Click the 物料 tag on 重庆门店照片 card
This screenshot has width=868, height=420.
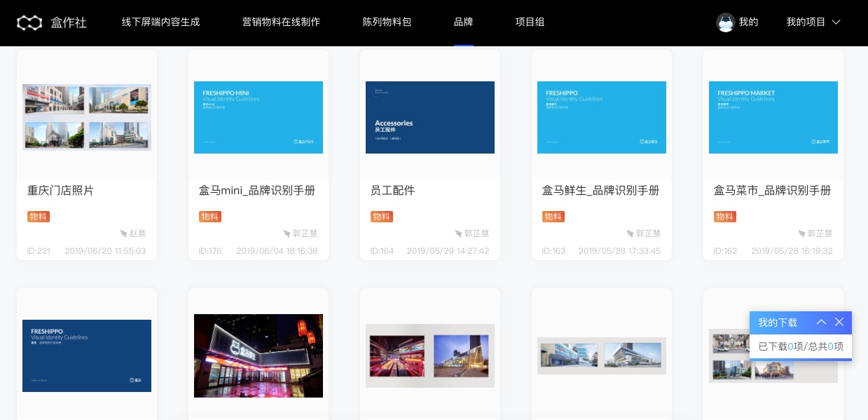point(39,217)
